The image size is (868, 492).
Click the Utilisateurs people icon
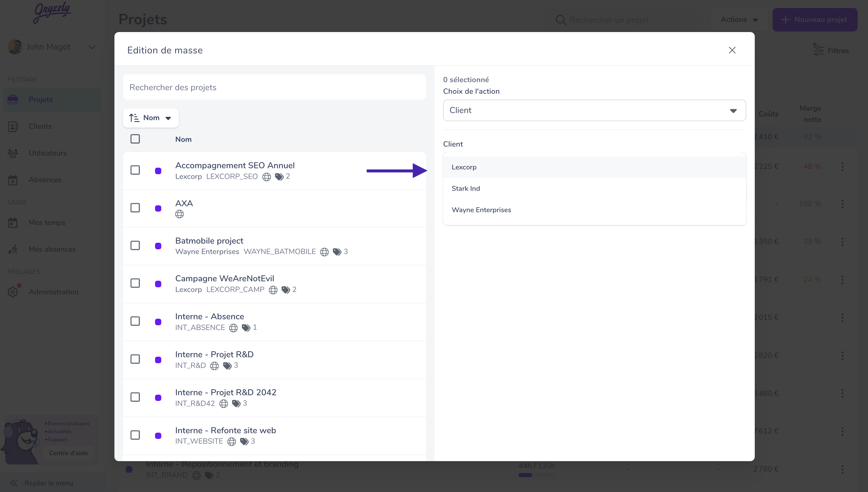[13, 153]
